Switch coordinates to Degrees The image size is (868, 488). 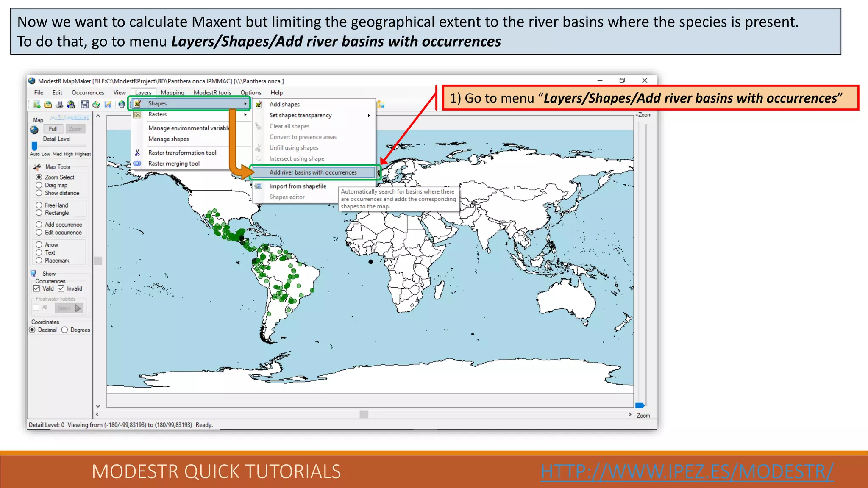coord(64,330)
